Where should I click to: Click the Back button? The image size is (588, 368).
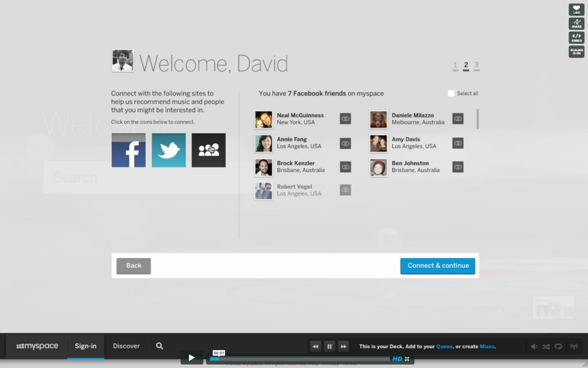click(x=133, y=266)
